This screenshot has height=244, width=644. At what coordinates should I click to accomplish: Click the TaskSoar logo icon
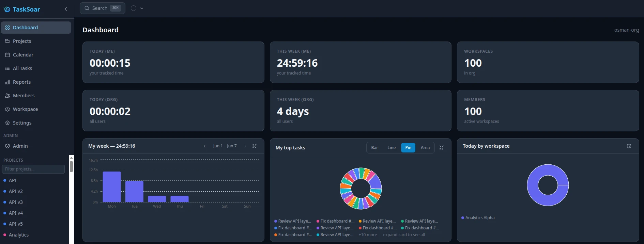pos(7,9)
